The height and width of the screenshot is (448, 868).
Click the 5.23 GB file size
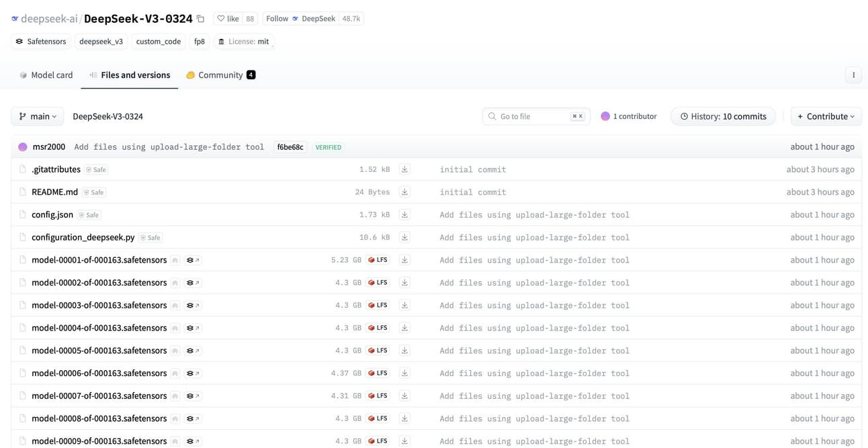[x=346, y=260]
